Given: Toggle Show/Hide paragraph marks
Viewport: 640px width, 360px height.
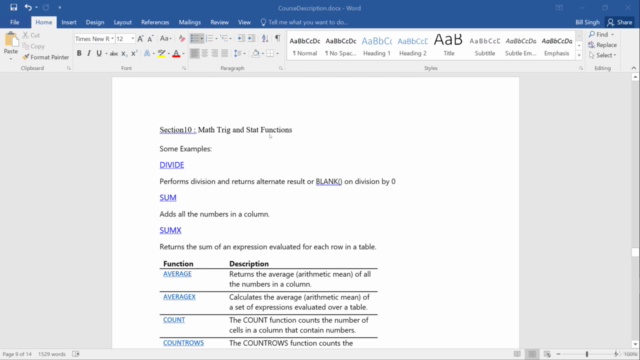Looking at the screenshot, I should coord(278,38).
